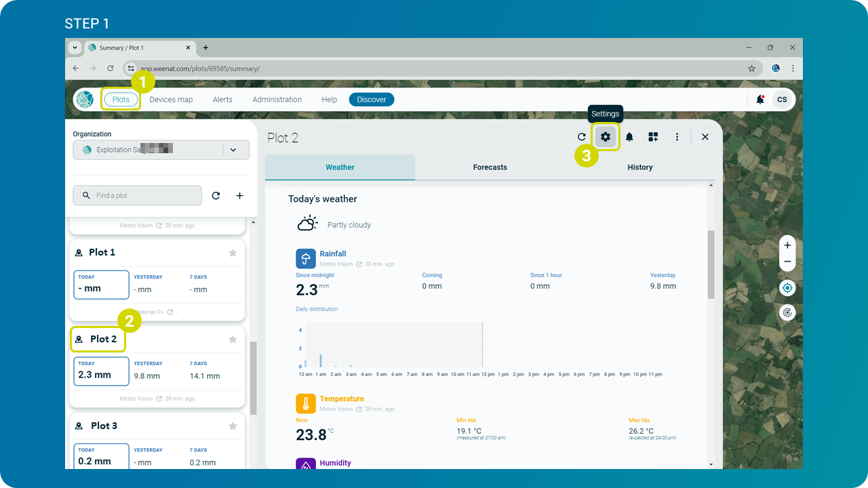Viewport: 868px width, 488px height.
Task: Toggle the radar layer map button
Action: 787,312
